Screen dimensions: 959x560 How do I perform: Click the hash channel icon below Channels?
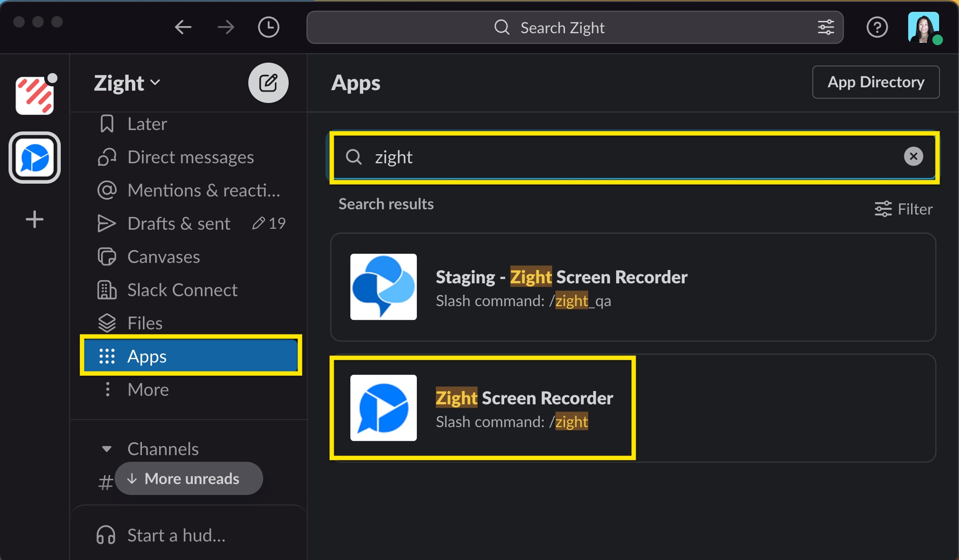click(105, 483)
